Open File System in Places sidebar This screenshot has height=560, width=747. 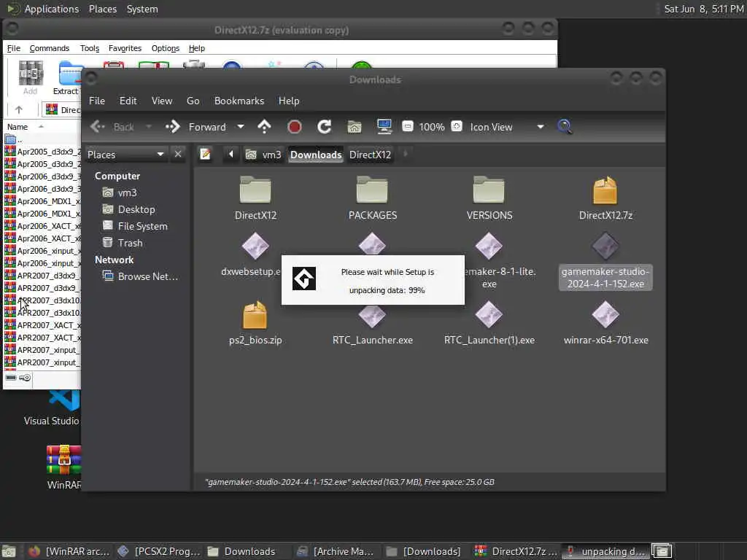click(x=142, y=226)
